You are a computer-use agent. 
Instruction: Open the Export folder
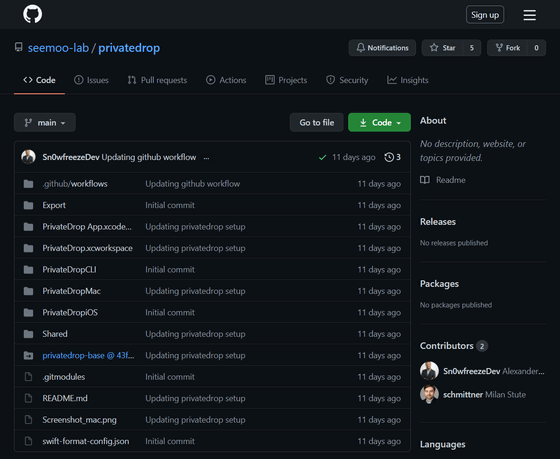(54, 205)
